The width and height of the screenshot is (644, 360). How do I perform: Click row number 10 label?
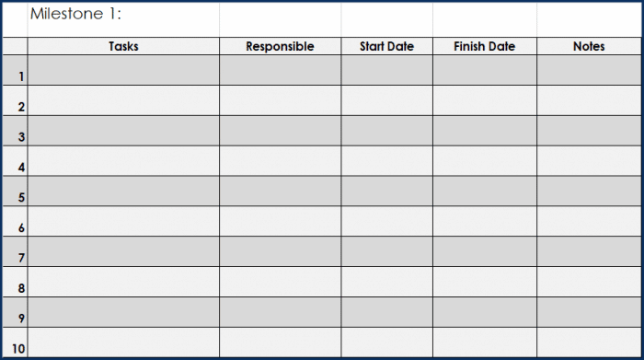point(18,349)
